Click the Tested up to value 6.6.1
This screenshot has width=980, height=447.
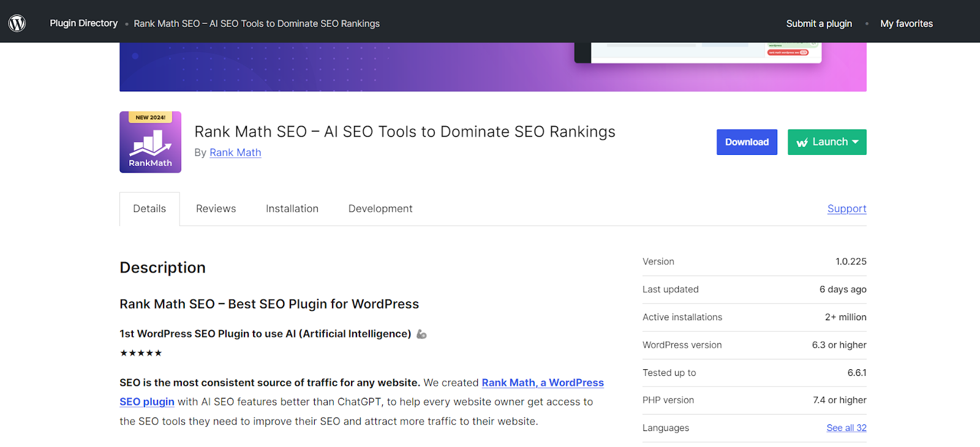[x=857, y=373]
